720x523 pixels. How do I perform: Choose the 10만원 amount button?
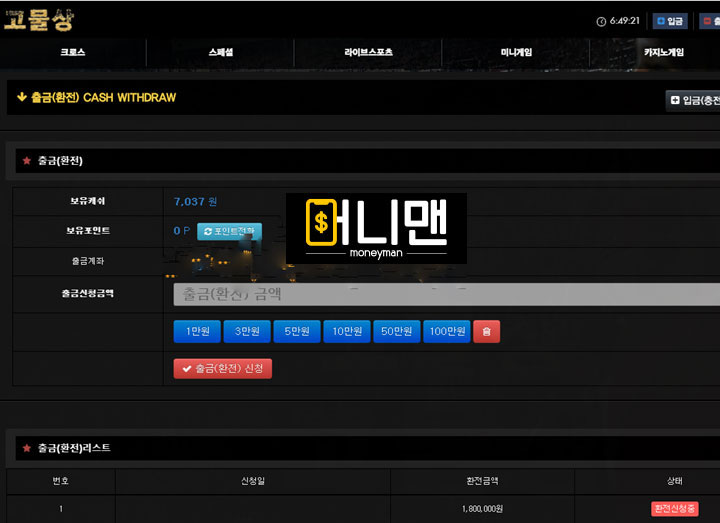click(x=347, y=331)
